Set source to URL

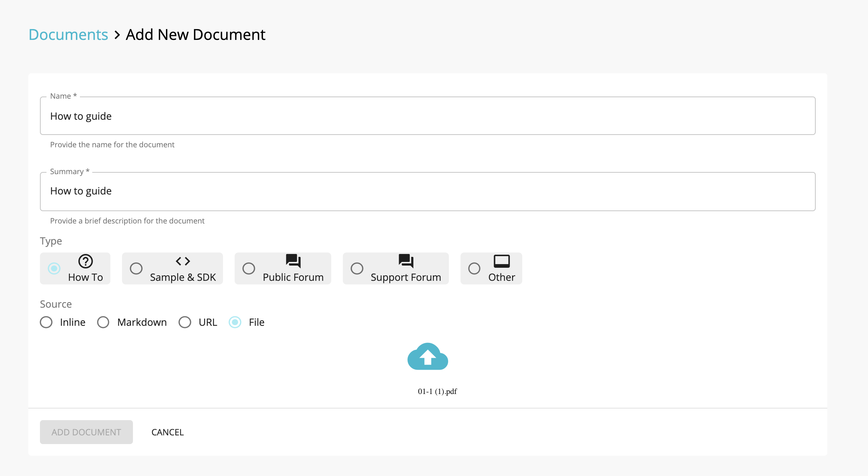pyautogui.click(x=185, y=322)
